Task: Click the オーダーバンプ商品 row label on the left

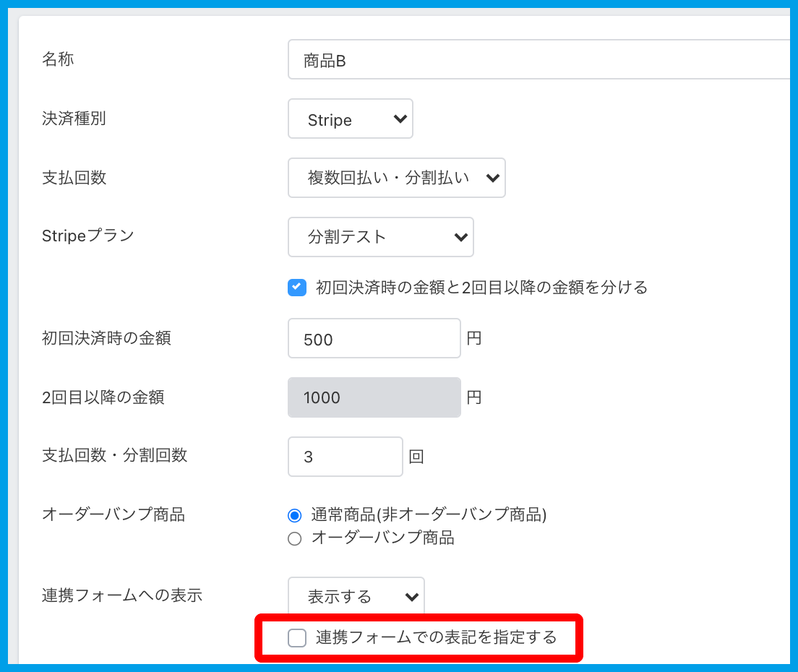Action: tap(113, 514)
